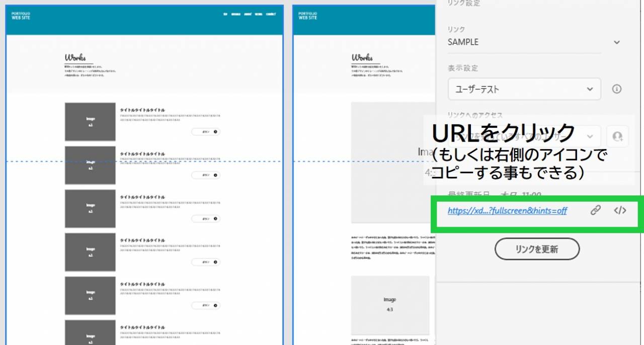Select the Works heading in left artboard

[x=75, y=57]
